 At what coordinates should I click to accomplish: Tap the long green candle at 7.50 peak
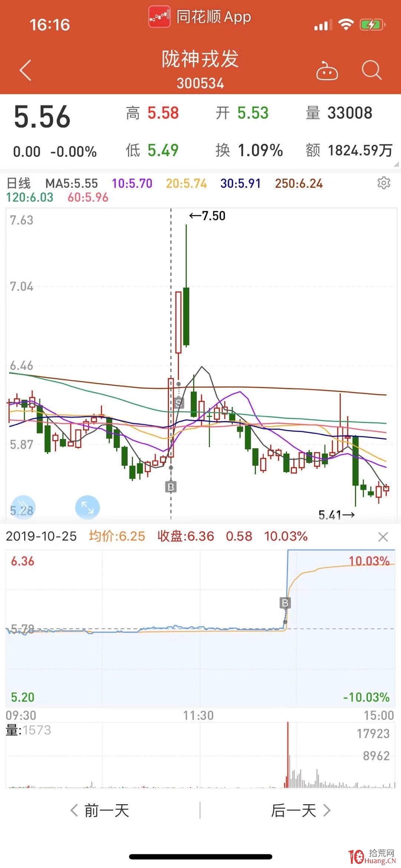click(x=186, y=286)
